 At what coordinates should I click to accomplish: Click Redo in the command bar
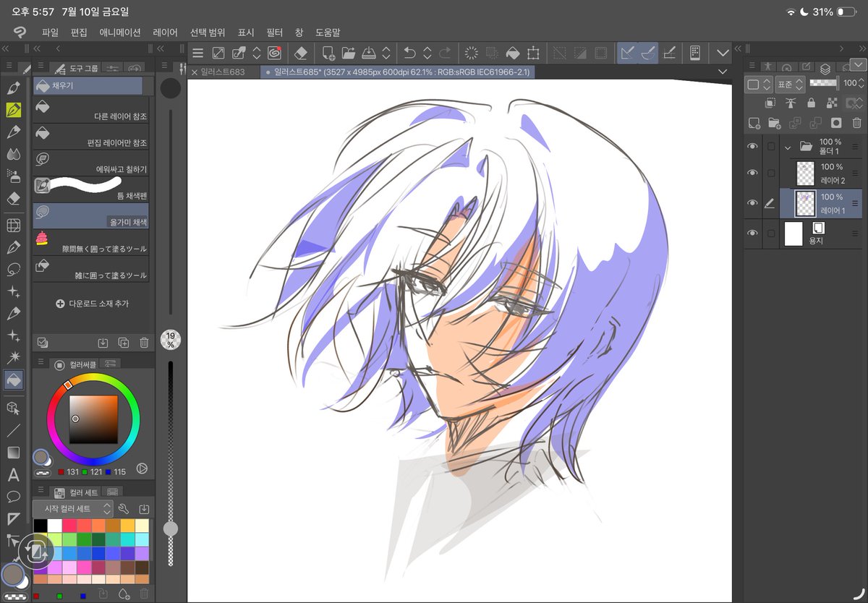(x=445, y=53)
